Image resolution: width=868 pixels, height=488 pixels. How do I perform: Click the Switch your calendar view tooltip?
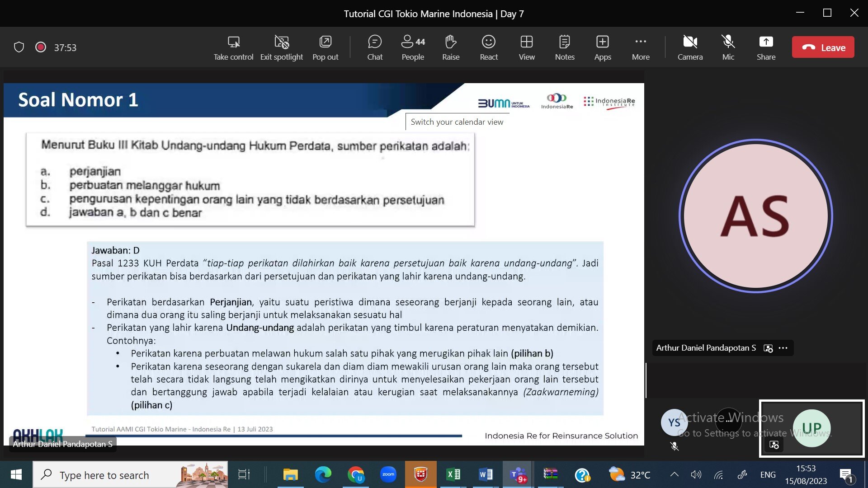click(457, 122)
